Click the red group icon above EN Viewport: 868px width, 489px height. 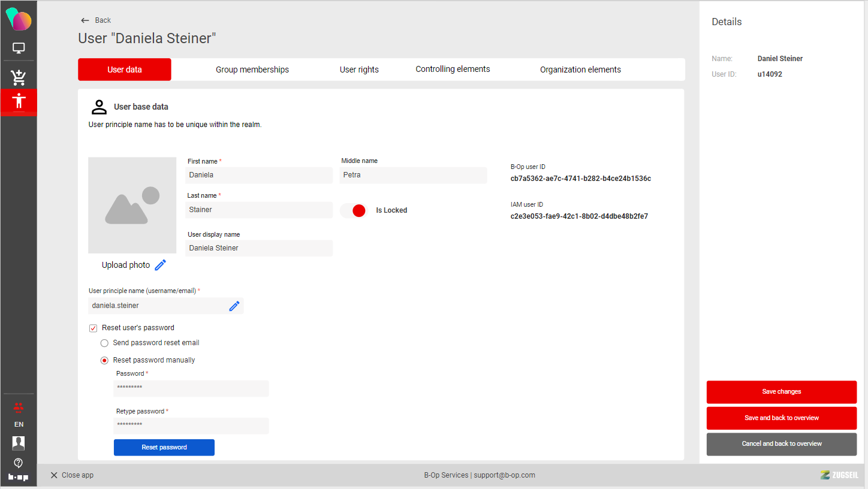tap(19, 407)
